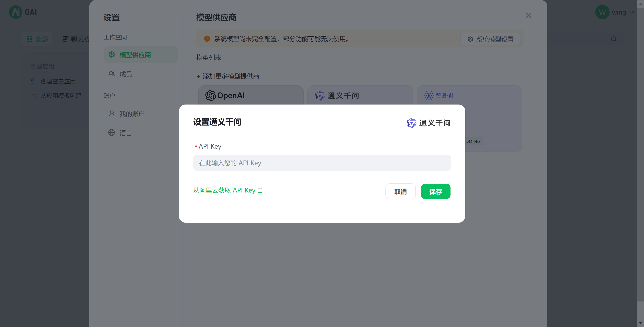Screen dimensions: 644x327
Task: Click 创建空白应用
Action: tap(53, 81)
